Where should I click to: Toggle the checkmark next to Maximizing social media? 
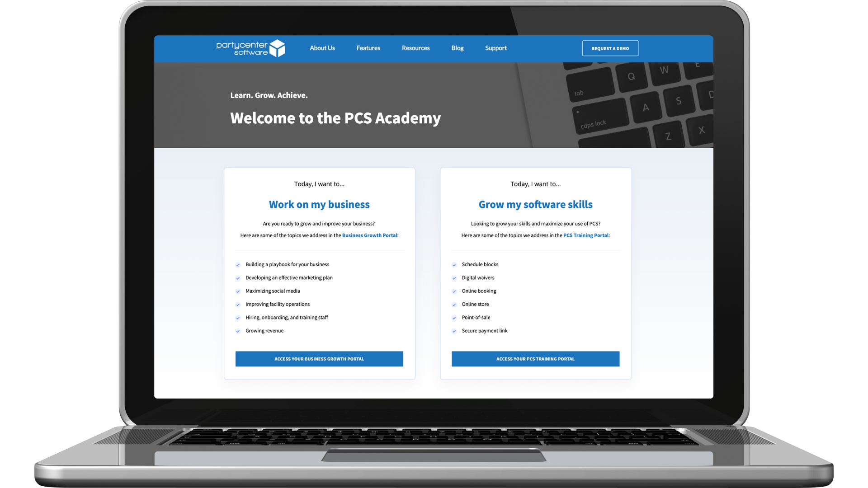tap(238, 291)
